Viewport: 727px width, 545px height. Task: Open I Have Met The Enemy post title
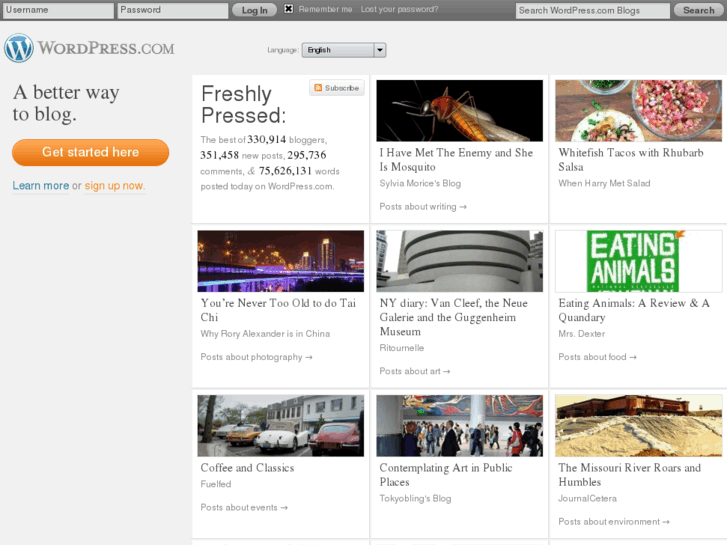point(456,160)
